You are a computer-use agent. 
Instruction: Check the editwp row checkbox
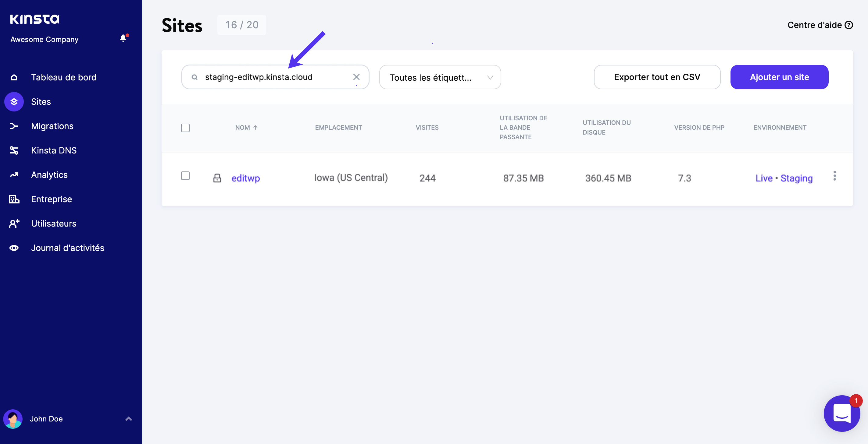(x=185, y=176)
